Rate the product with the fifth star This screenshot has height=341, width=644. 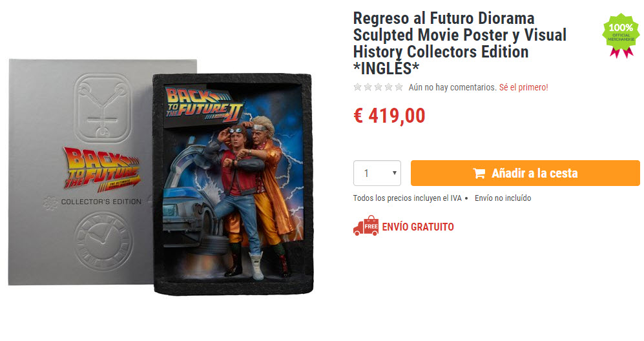coord(399,87)
